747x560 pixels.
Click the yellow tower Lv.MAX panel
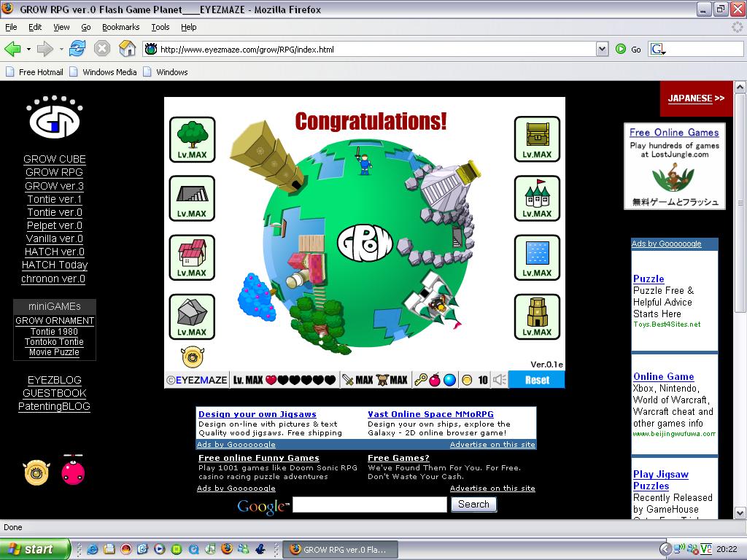coord(537,316)
